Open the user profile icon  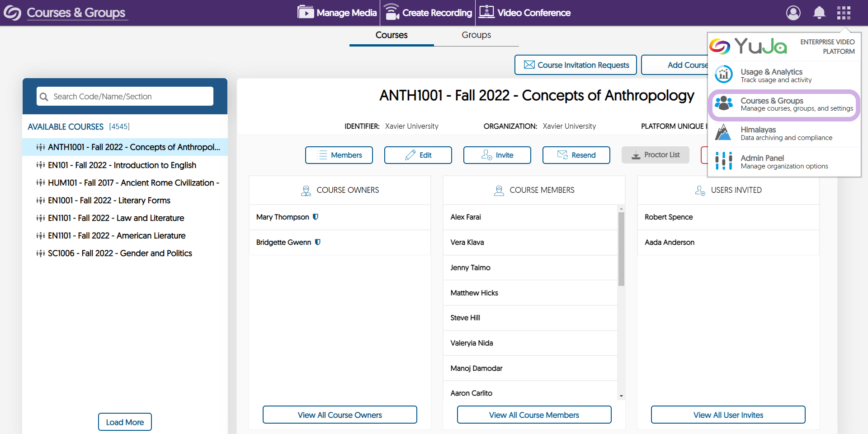click(793, 13)
